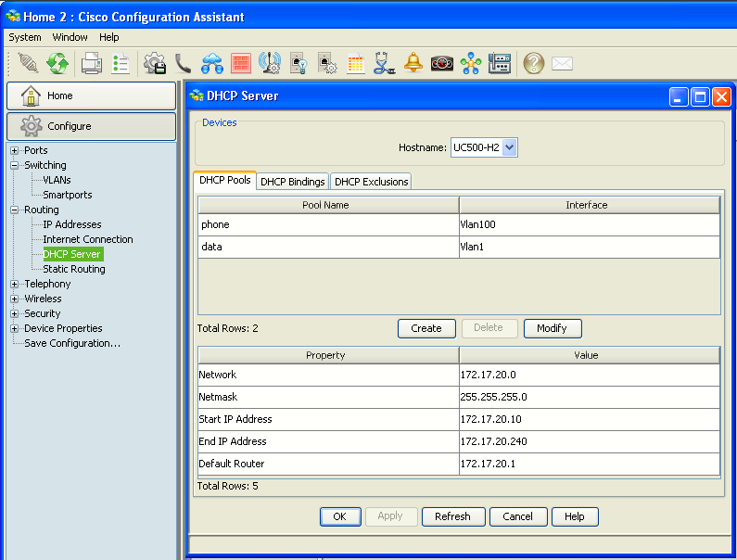Expand the Telephony tree node

[x=15, y=284]
